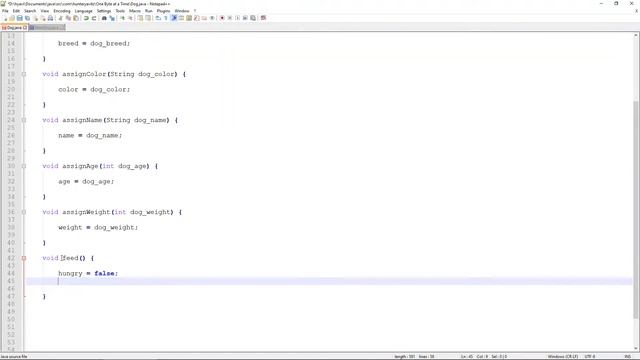Image resolution: width=640 pixels, height=360 pixels.
Task: Click the scrollbar down arrow
Action: point(636,348)
